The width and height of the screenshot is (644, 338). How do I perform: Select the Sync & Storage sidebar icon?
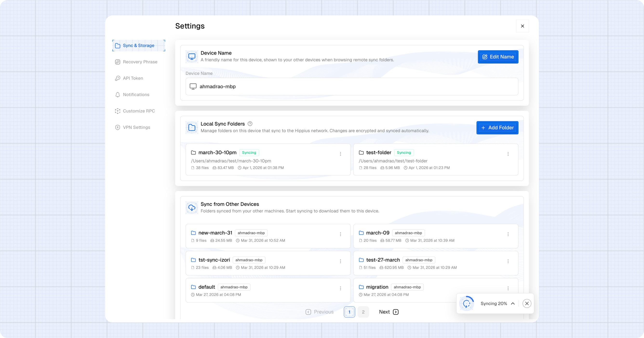118,45
